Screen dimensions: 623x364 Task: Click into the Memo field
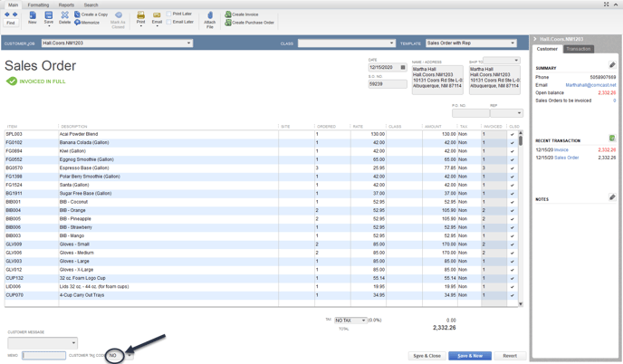tap(43, 355)
